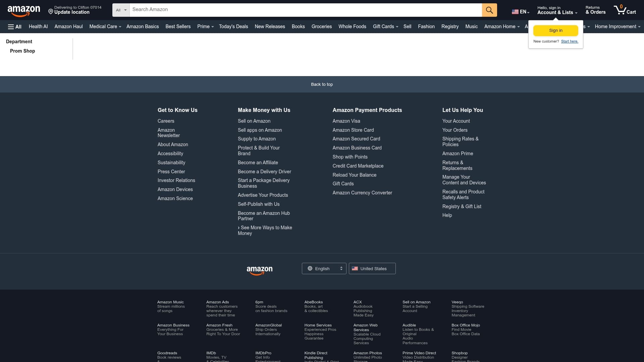This screenshot has width=644, height=362.
Task: Open Fashion in nav bar
Action: (x=426, y=26)
